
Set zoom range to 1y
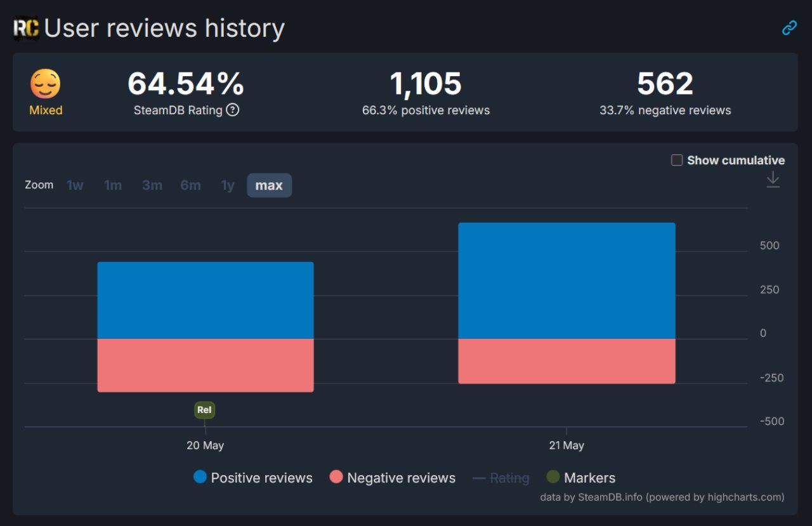pos(228,185)
